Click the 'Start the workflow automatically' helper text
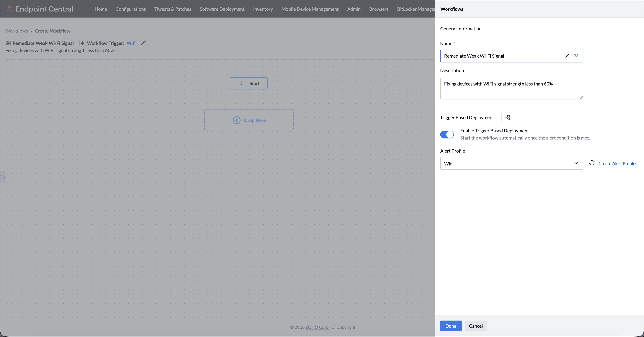Image resolution: width=644 pixels, height=337 pixels. (525, 138)
